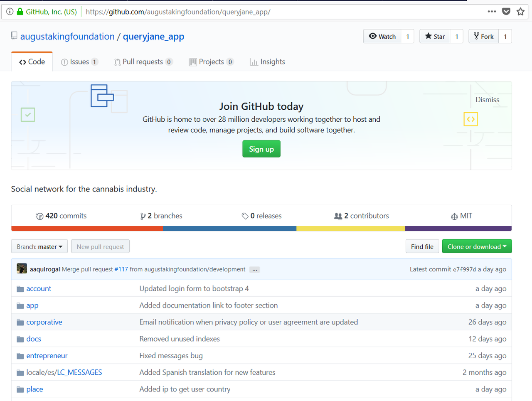Dismiss the Join GitHub banner
Viewport: 532px width, 401px height.
click(488, 100)
